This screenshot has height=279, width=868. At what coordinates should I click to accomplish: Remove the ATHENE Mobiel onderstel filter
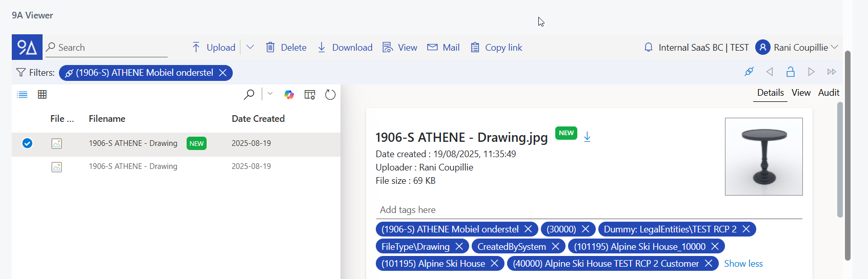223,73
